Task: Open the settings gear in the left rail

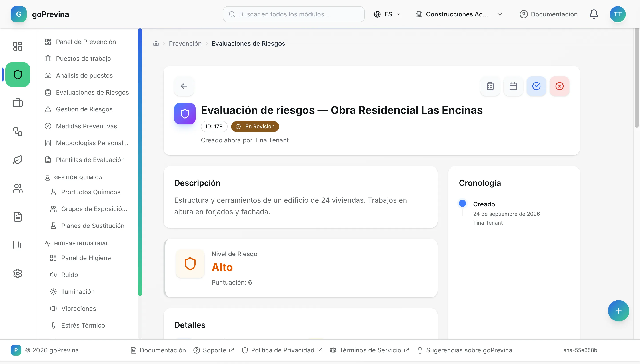Action: coord(18,273)
